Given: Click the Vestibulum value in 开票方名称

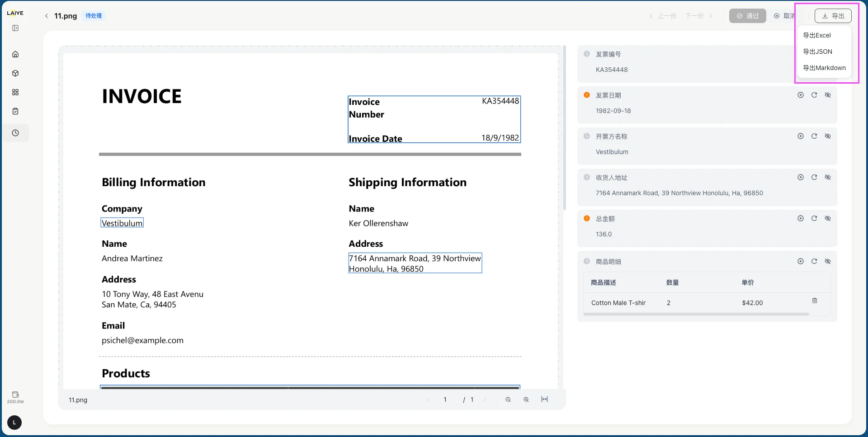Looking at the screenshot, I should [612, 152].
